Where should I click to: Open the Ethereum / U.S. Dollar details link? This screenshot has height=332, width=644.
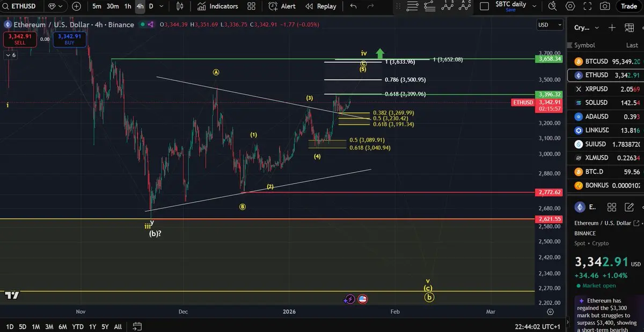pos(607,223)
